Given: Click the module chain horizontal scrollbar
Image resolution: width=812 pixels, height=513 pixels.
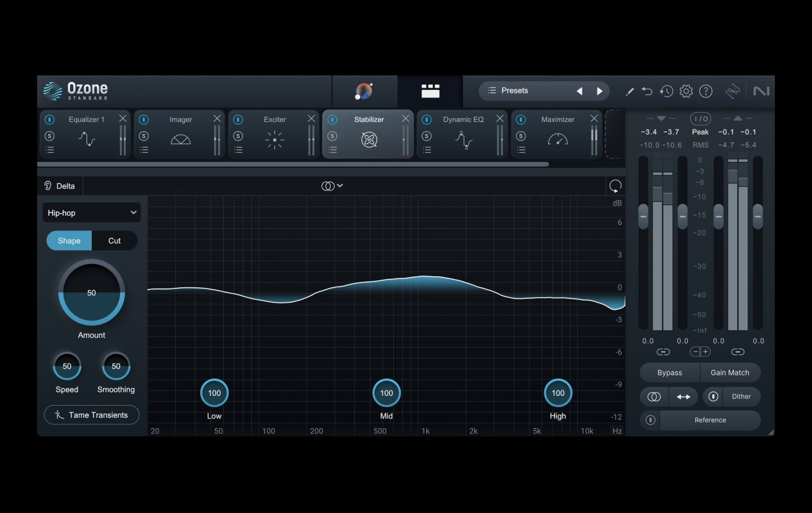Looking at the screenshot, I should [x=293, y=164].
